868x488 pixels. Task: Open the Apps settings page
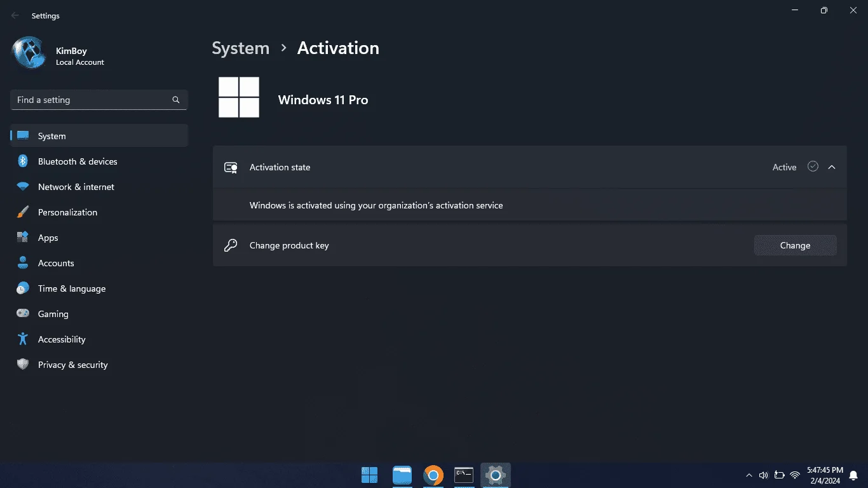coord(99,238)
